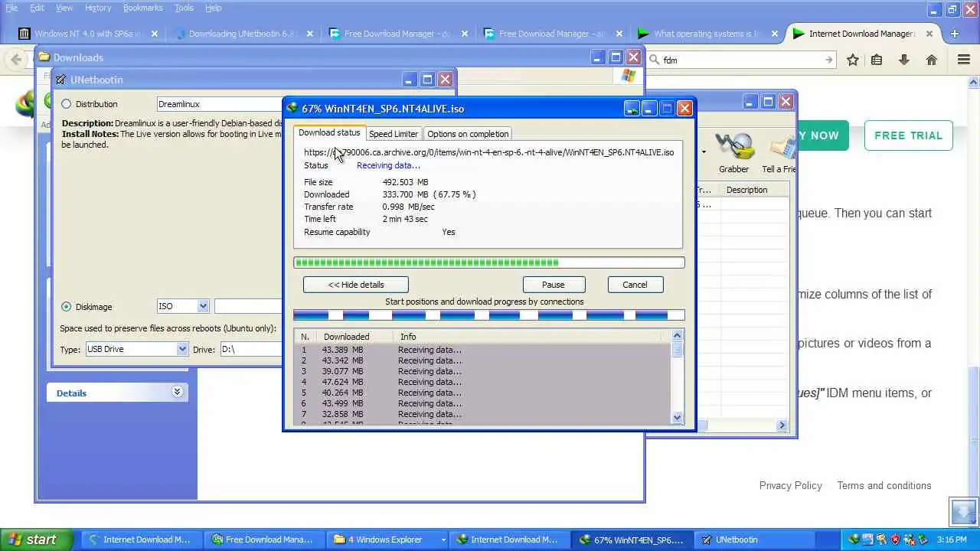The width and height of the screenshot is (980, 551).
Task: Open the Options on completion tab
Action: [x=468, y=134]
